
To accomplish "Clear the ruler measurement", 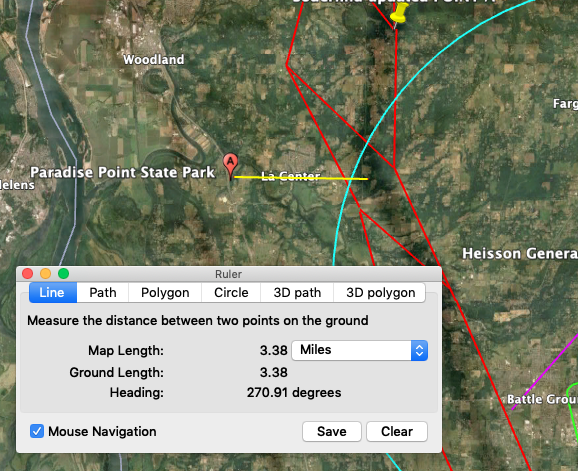I will (397, 431).
